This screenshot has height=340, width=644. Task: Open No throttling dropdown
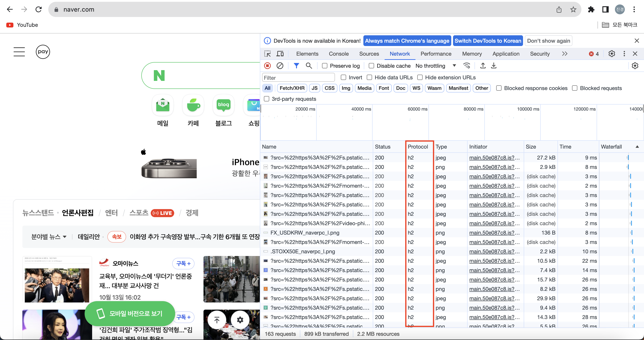[x=435, y=66]
